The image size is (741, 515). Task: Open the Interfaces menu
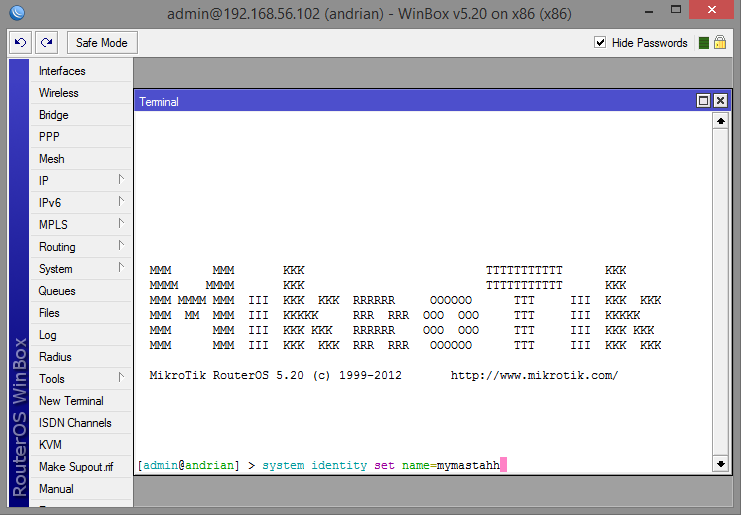81,71
